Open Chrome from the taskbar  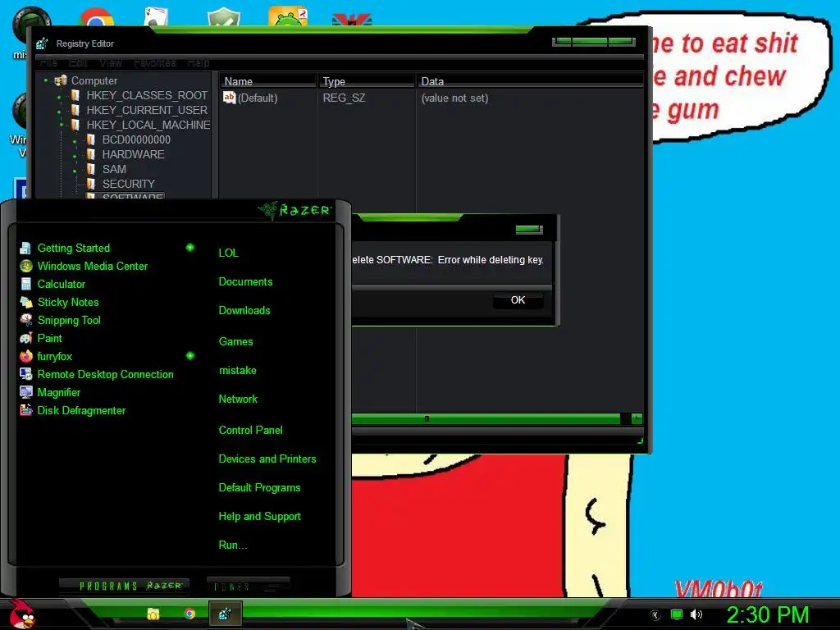189,614
